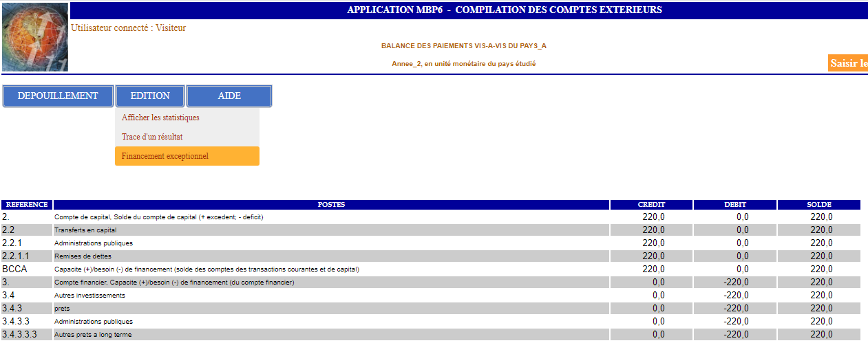Select the Transferts en capital row
The image size is (868, 343).
coord(85,230)
